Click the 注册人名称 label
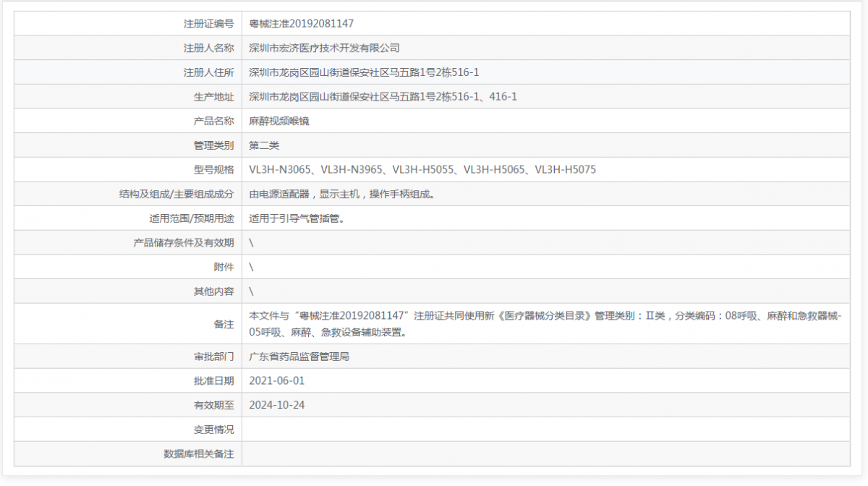 pyautogui.click(x=209, y=48)
